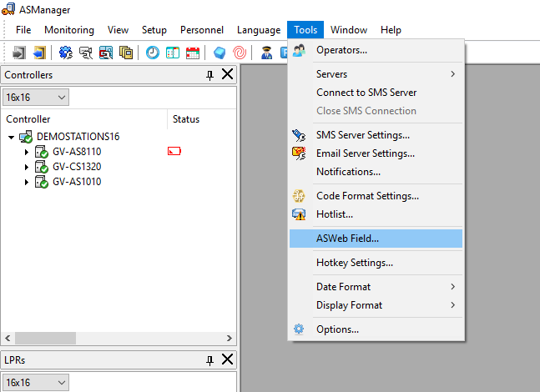Open SMS Server Settings...

(376, 135)
